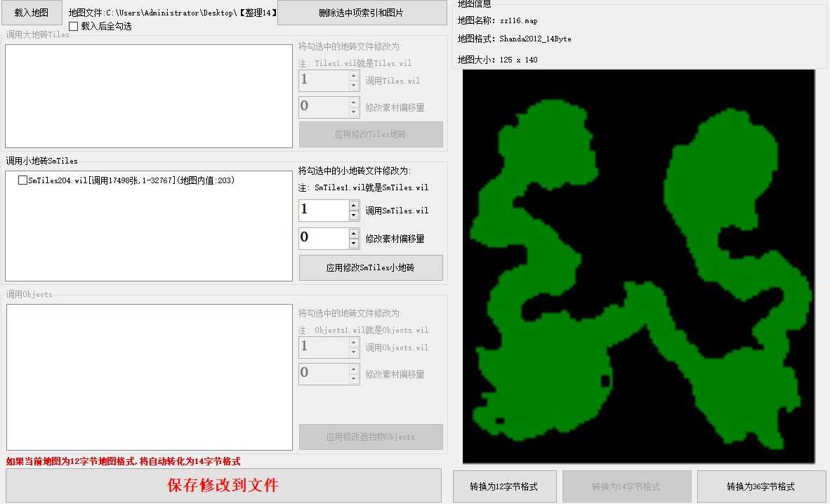Click inside the empty 调用大地砖Tiles list box
The height and width of the screenshot is (504, 830).
pyautogui.click(x=148, y=96)
